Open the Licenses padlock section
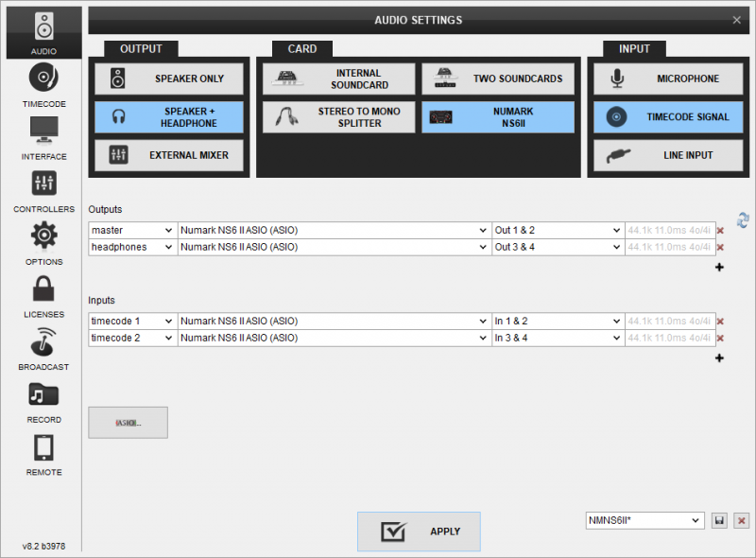This screenshot has height=558, width=756. pos(43,296)
